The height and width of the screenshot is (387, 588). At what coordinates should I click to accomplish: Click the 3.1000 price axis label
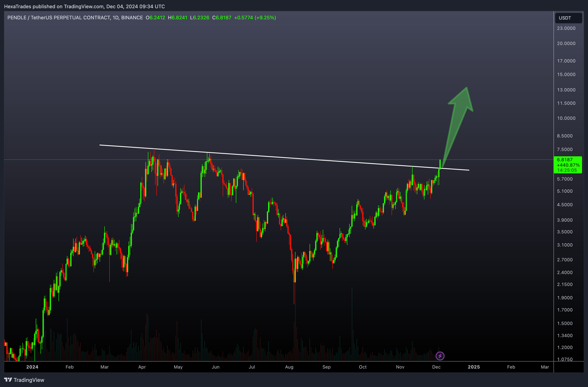[565, 245]
